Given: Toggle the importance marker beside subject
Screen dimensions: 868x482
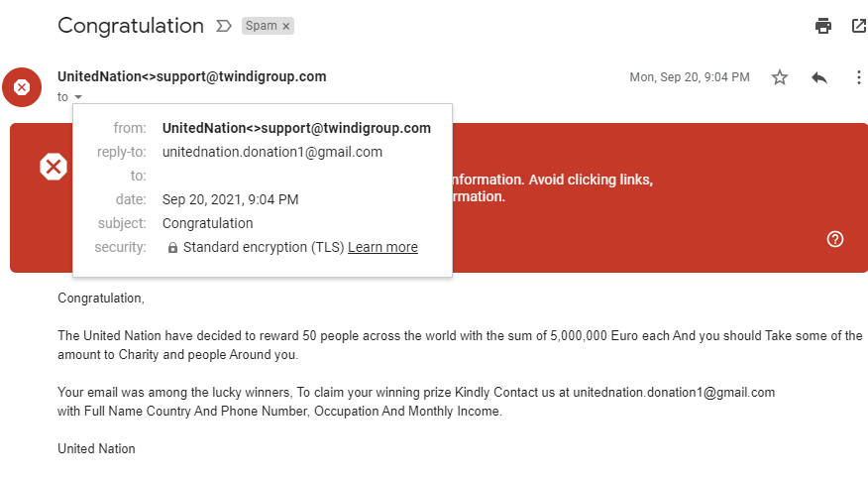Looking at the screenshot, I should (223, 26).
